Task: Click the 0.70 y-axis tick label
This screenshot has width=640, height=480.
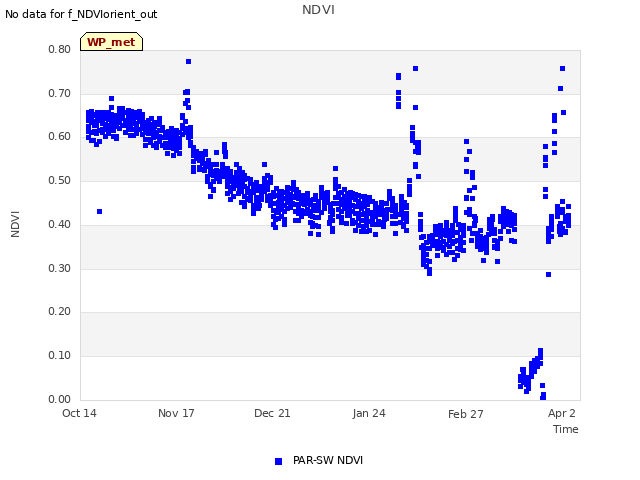Action: [x=60, y=93]
